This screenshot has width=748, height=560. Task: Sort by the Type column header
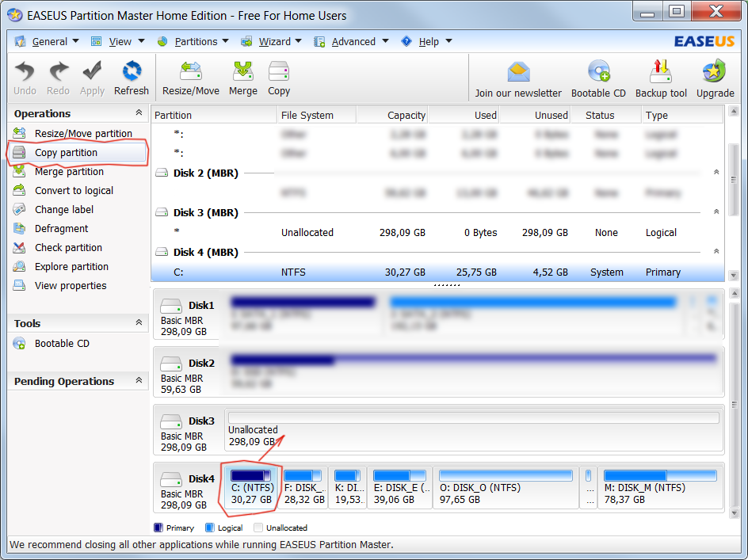tap(683, 116)
